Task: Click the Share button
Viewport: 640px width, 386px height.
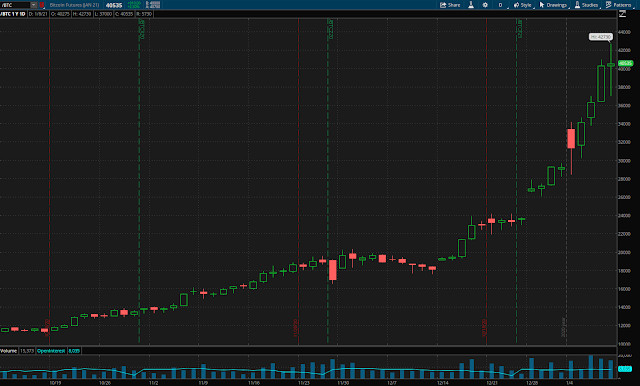Action: pos(450,5)
